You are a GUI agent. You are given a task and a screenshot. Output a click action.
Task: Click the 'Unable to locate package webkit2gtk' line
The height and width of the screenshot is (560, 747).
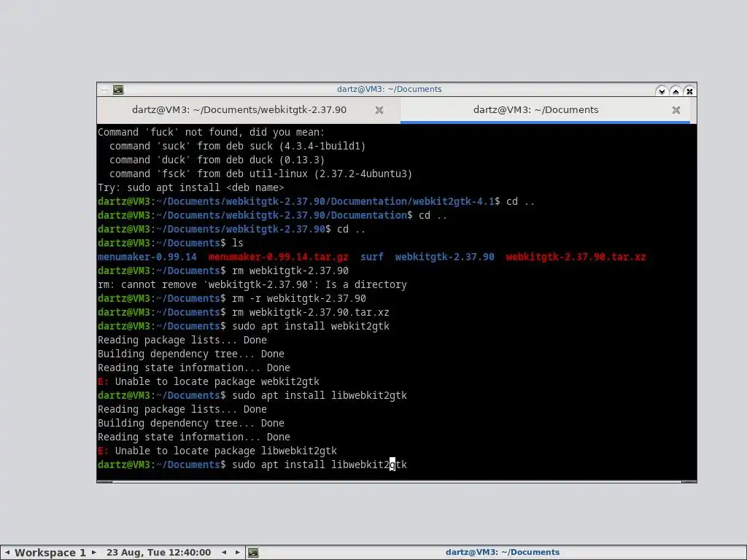tap(209, 381)
